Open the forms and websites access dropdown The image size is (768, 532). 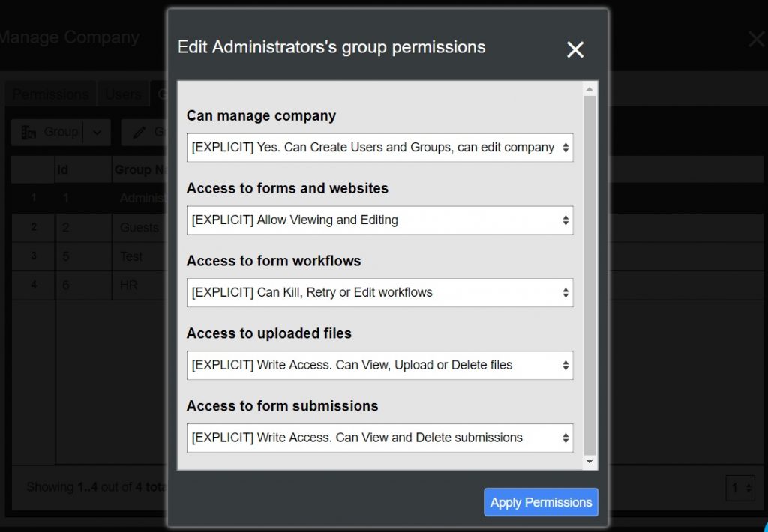(379, 220)
